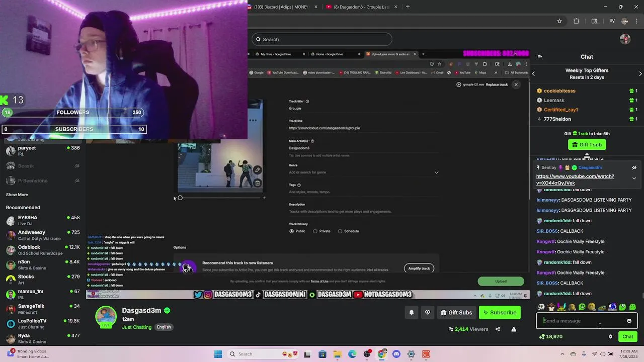Click cookiebitesss in Top Gifters

click(x=559, y=91)
